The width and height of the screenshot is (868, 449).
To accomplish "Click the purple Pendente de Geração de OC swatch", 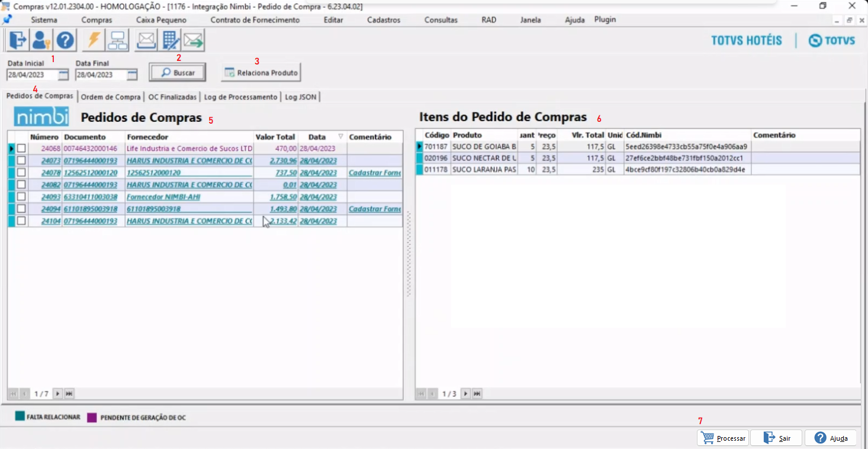I will pyautogui.click(x=92, y=417).
